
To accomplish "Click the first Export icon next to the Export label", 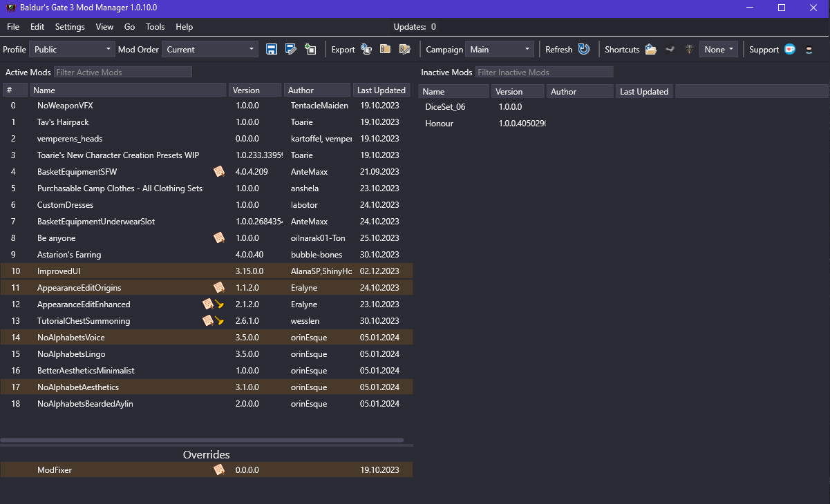I will click(366, 49).
